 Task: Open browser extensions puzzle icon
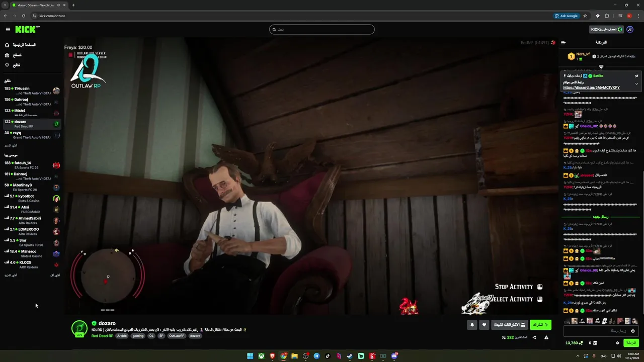(607, 16)
